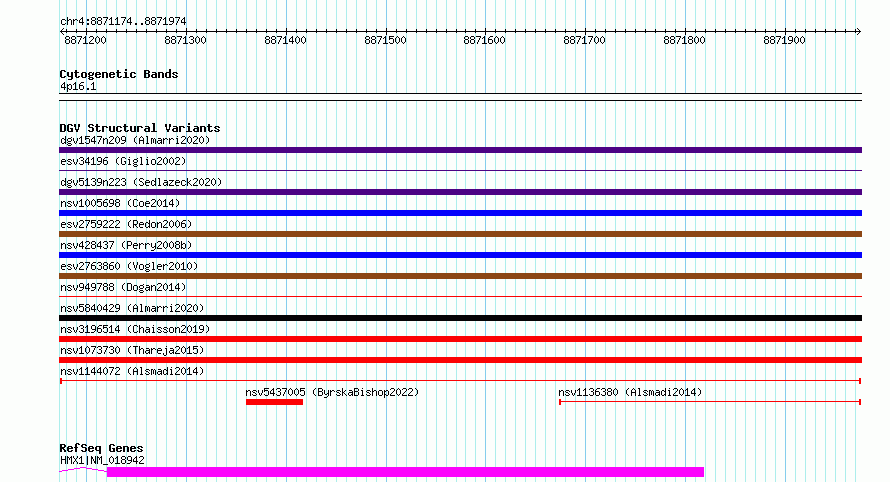
Task: Click the nsv3196514 (Chaisson2019) label
Action: point(135,329)
